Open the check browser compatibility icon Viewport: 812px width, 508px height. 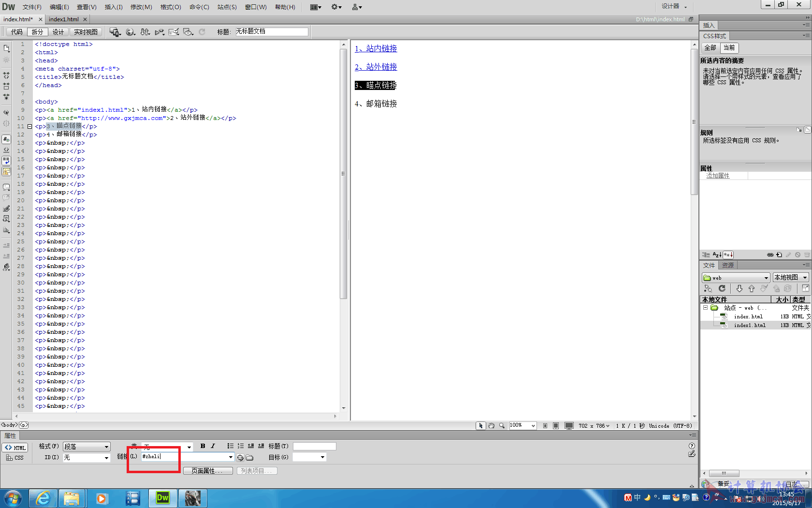click(174, 32)
